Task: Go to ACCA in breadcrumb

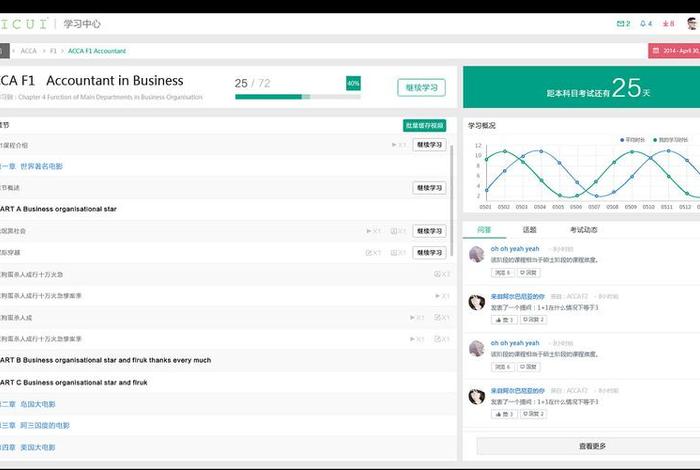Action: [29, 51]
